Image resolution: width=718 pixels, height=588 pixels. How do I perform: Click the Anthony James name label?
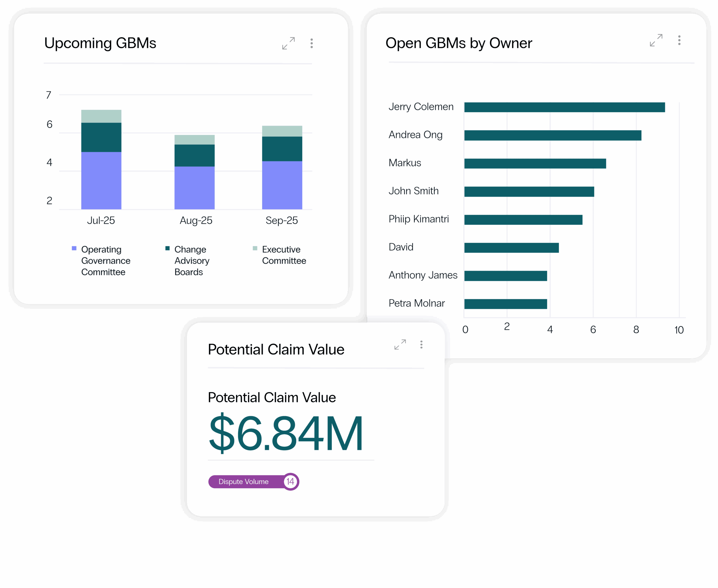(x=423, y=276)
